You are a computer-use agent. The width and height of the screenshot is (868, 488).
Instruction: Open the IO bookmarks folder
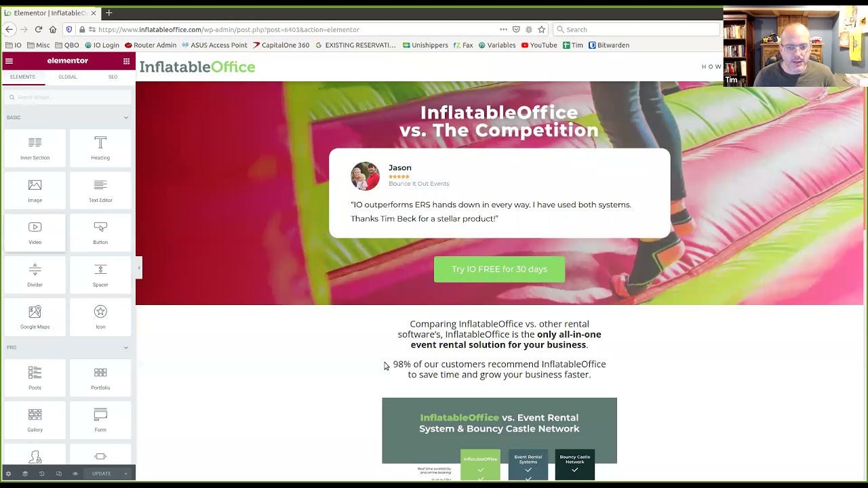click(13, 45)
